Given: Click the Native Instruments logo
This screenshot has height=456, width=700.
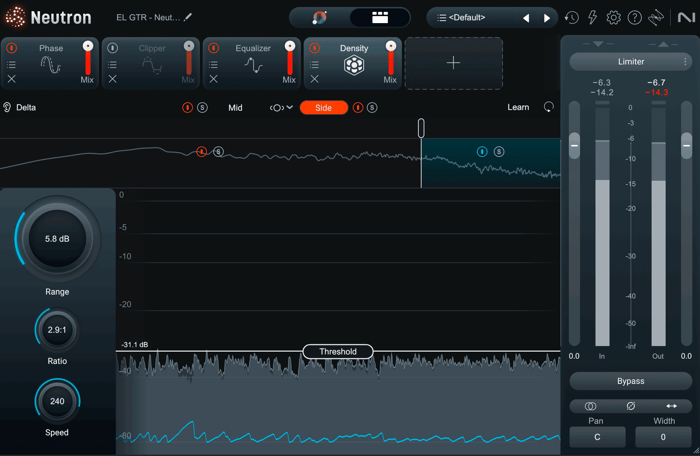Looking at the screenshot, I should coord(686,17).
